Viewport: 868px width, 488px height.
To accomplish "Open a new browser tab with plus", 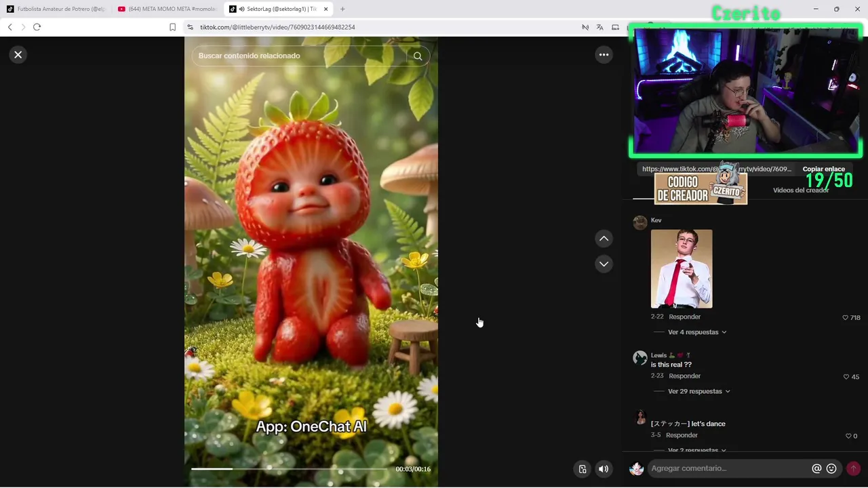I will (342, 9).
